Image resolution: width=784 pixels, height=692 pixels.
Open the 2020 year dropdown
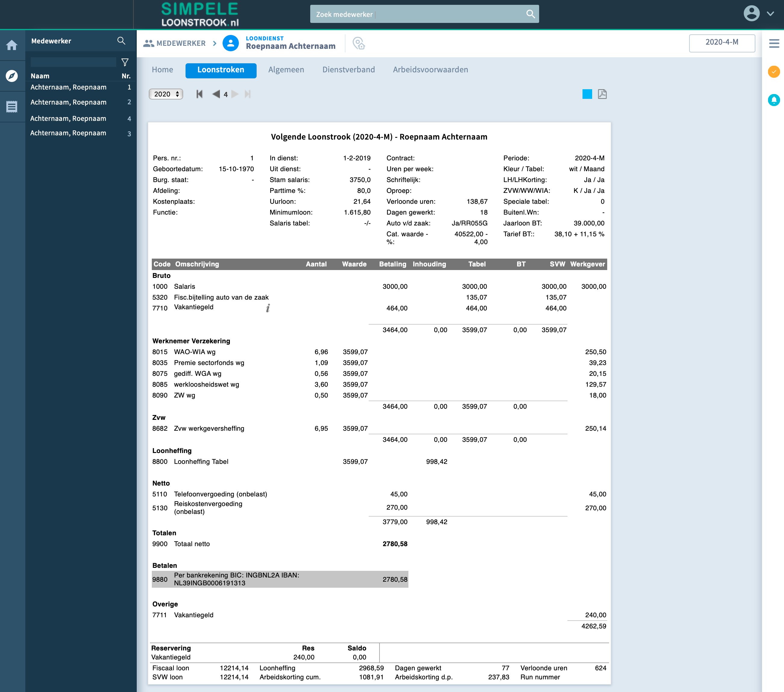(166, 94)
